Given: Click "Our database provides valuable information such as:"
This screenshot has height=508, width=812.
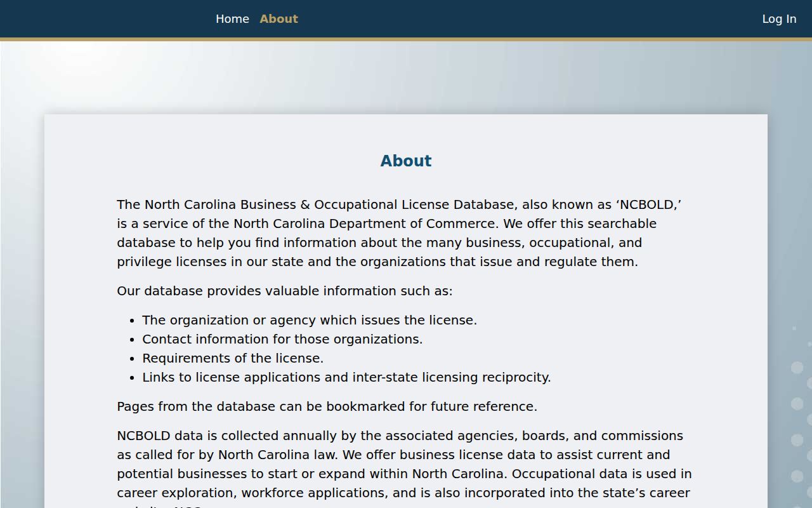Looking at the screenshot, I should tap(285, 291).
